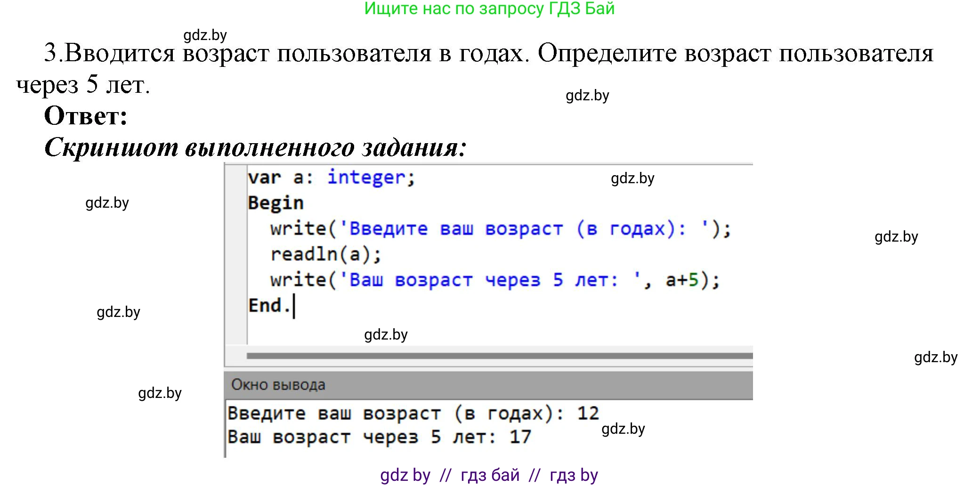The width and height of the screenshot is (980, 486).
Task: Click the gdz.by watermark beside the code
Action: pos(632,178)
